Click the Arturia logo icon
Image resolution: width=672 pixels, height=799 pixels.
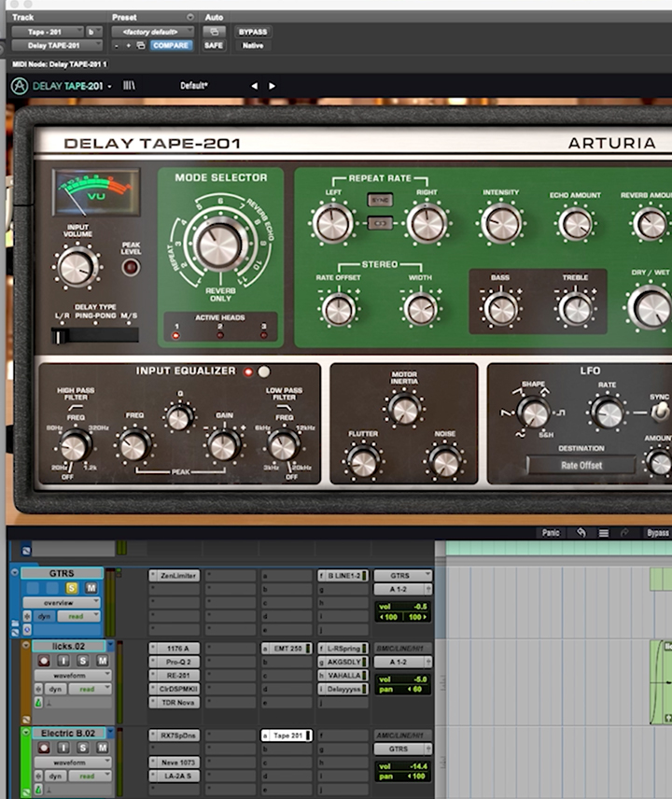click(x=20, y=86)
